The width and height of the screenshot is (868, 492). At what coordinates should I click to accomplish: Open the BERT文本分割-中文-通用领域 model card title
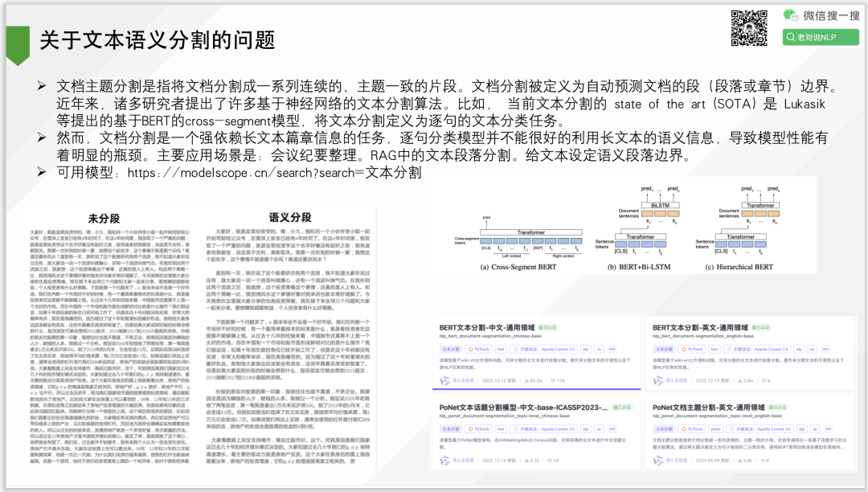[x=487, y=328]
